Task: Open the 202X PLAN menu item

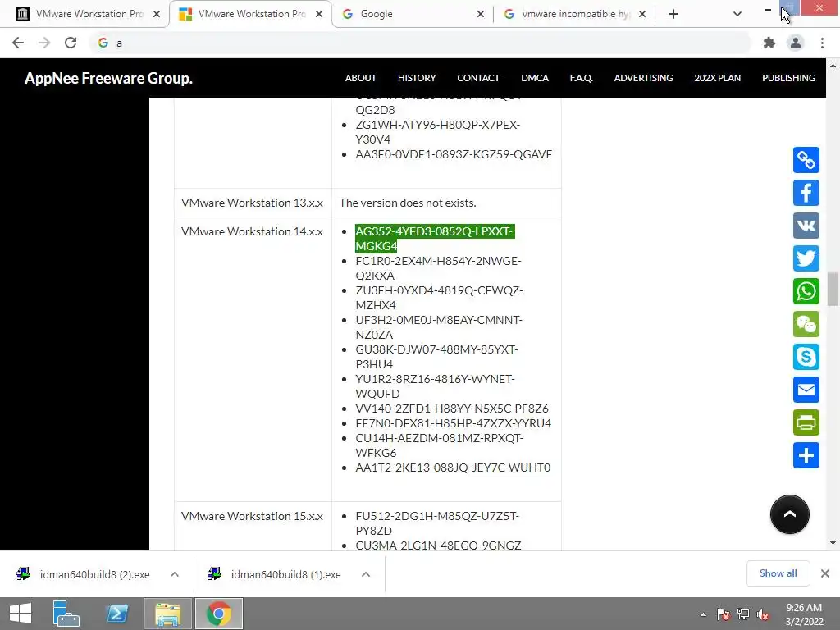Action: 717,78
